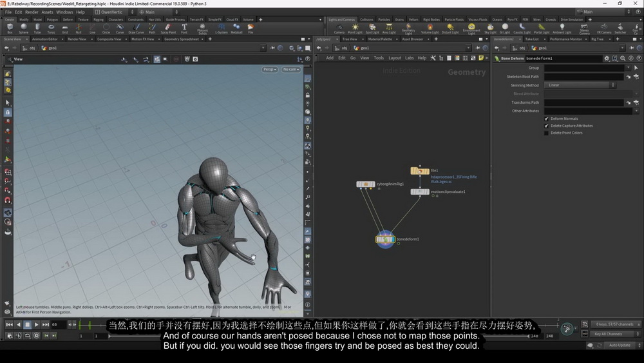Select the Metaball shelf tool
644x363 pixels.
click(236, 28)
